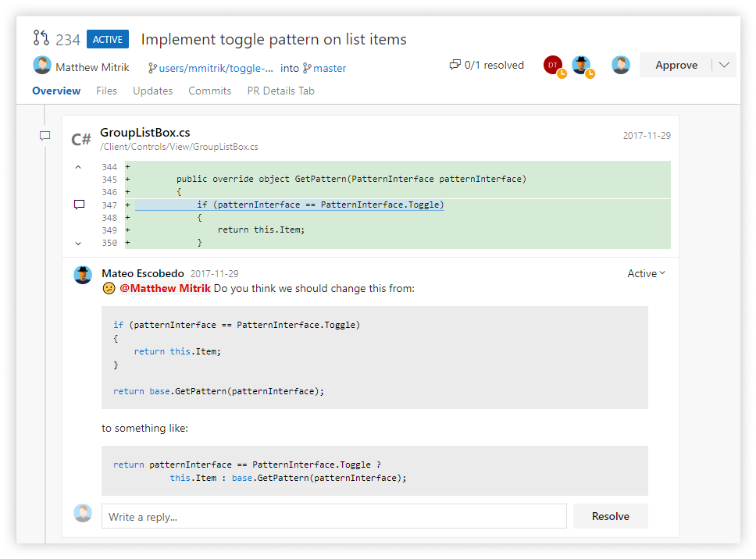
Task: Click the comment icon on line 347
Action: [79, 205]
